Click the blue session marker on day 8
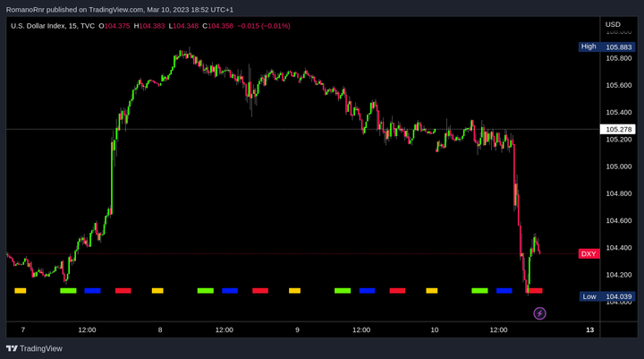Screen dimensions: 644x359 point(230,291)
